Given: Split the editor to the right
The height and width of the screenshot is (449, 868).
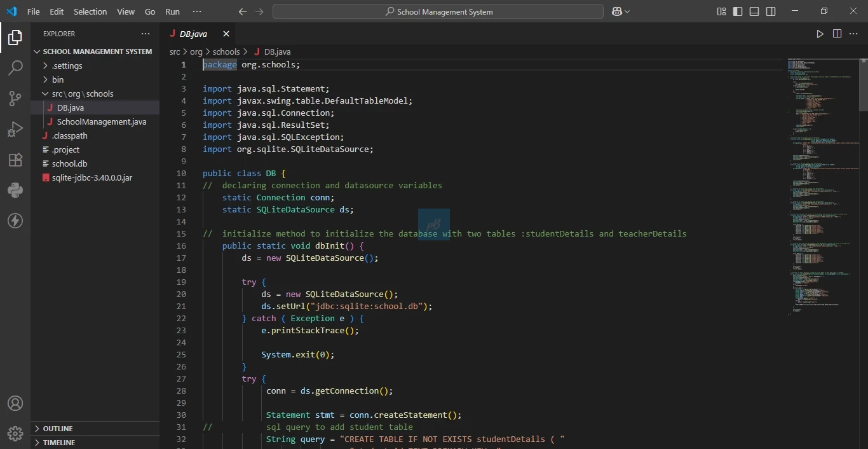Looking at the screenshot, I should click(837, 34).
